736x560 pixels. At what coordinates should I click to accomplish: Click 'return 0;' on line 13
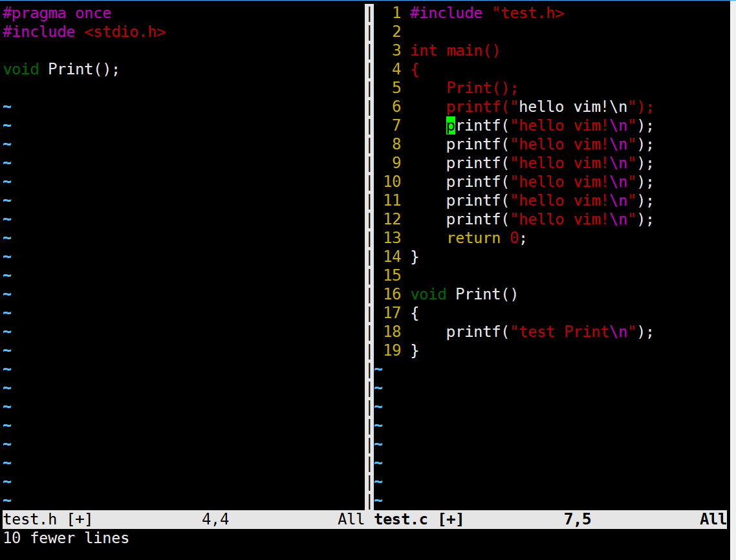(487, 239)
